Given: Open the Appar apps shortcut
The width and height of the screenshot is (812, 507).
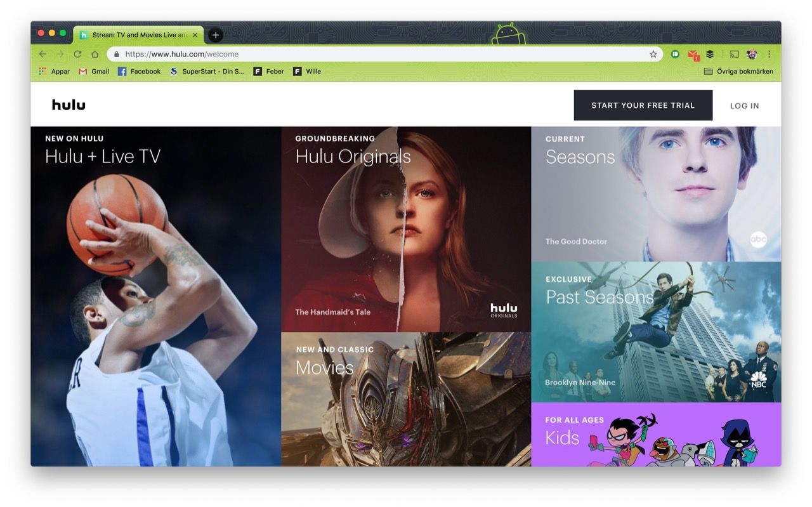Looking at the screenshot, I should (54, 72).
